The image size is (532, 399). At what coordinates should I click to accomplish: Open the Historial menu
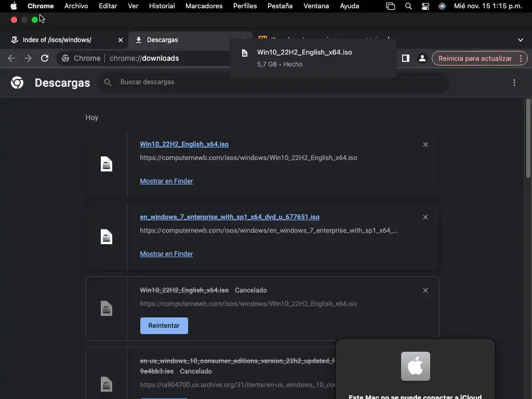pos(162,6)
